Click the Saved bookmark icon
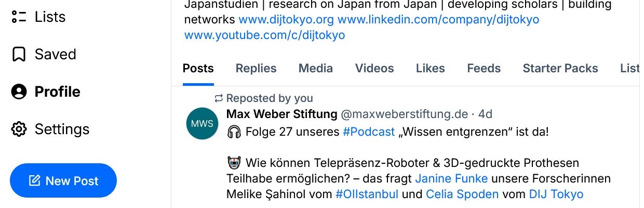This screenshot has height=208, width=644. [x=19, y=54]
